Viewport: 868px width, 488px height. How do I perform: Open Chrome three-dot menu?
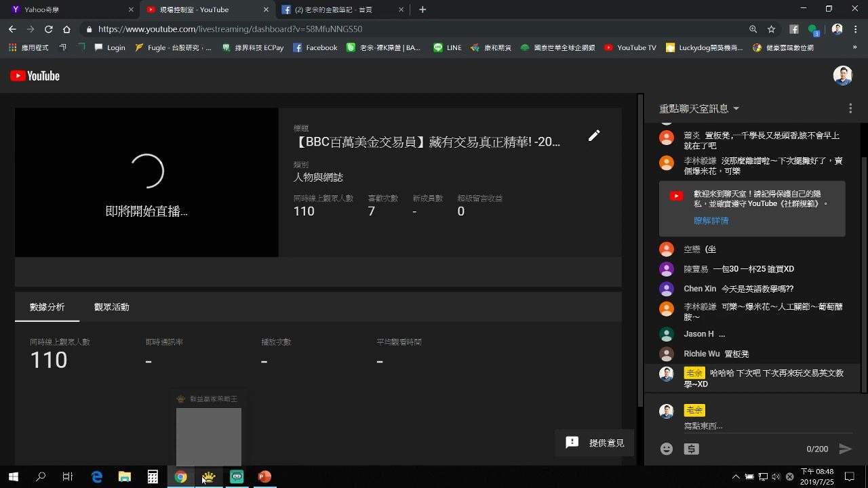(856, 29)
